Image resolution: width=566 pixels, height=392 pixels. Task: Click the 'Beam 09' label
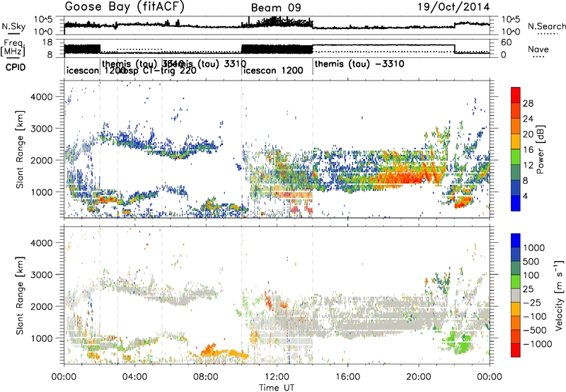point(276,8)
